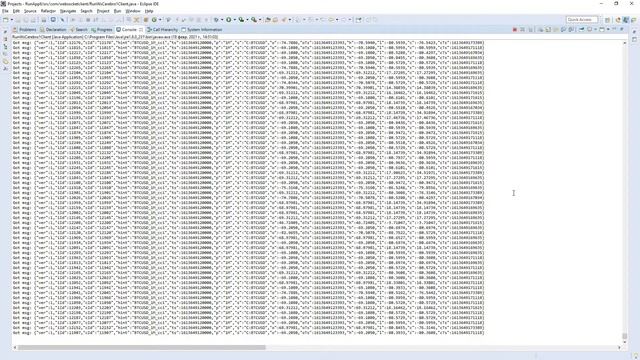Open the Project menu
Screen dimensions: 640x360
coord(103,11)
